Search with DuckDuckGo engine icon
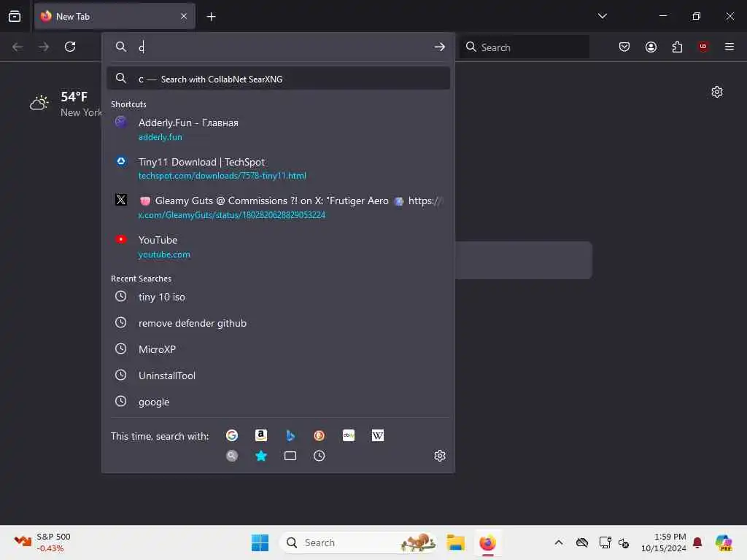The image size is (747, 560). pyautogui.click(x=320, y=435)
